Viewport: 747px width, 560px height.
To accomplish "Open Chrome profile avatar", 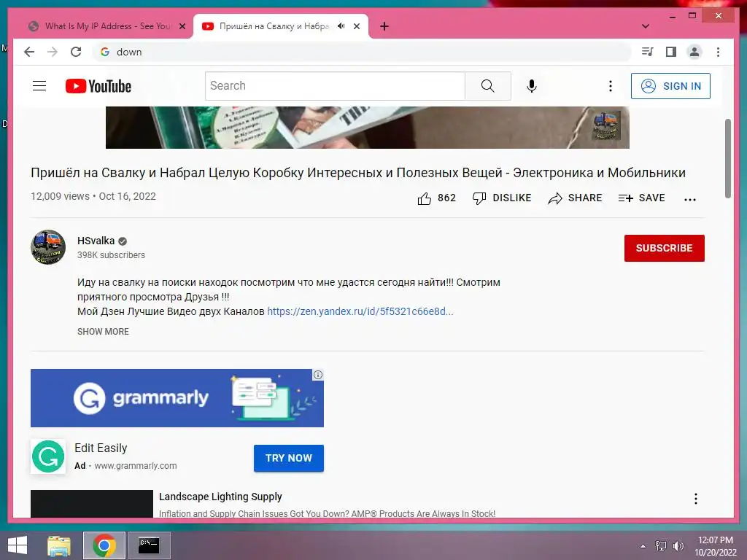I will [x=694, y=52].
